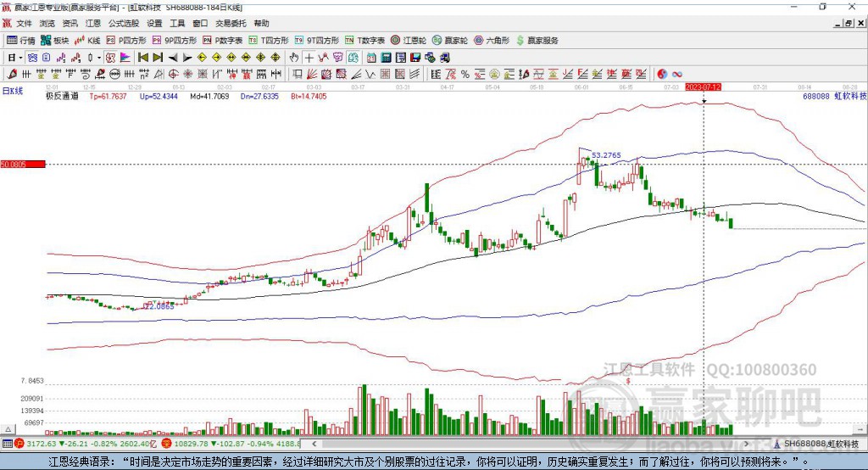
Task: Click the 688088 虹软科技 stock label
Action: tap(834, 96)
